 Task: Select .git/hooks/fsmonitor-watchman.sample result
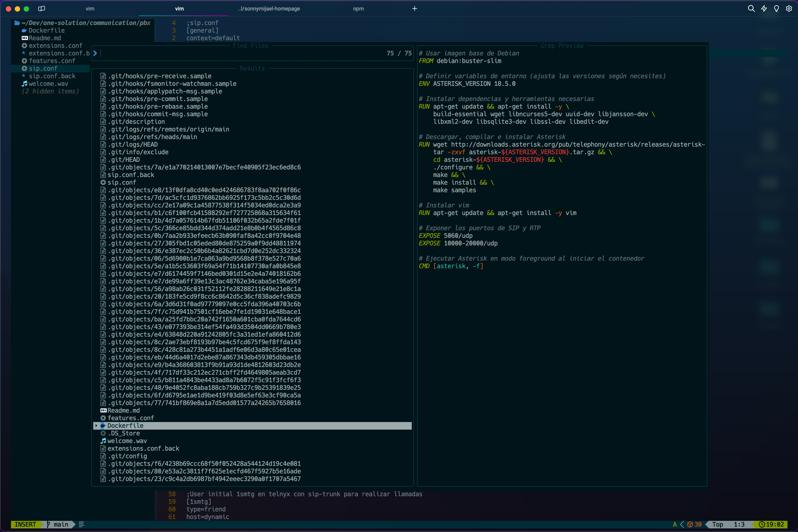[x=172, y=83]
